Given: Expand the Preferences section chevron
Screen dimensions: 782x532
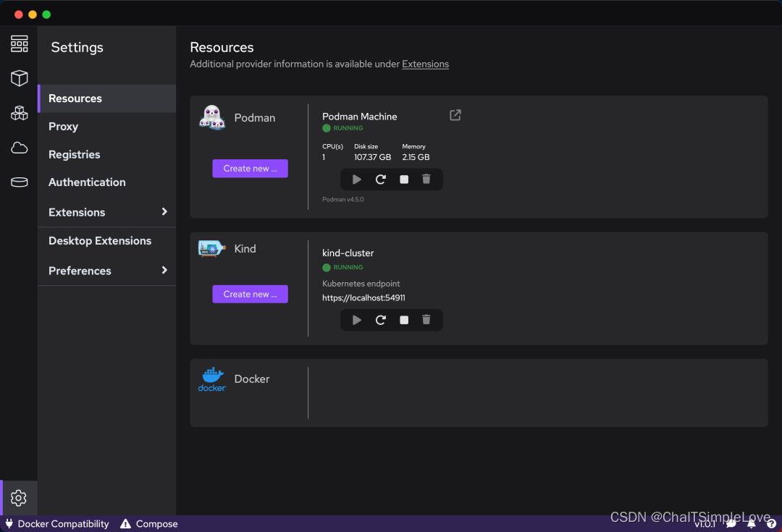Looking at the screenshot, I should pos(164,270).
